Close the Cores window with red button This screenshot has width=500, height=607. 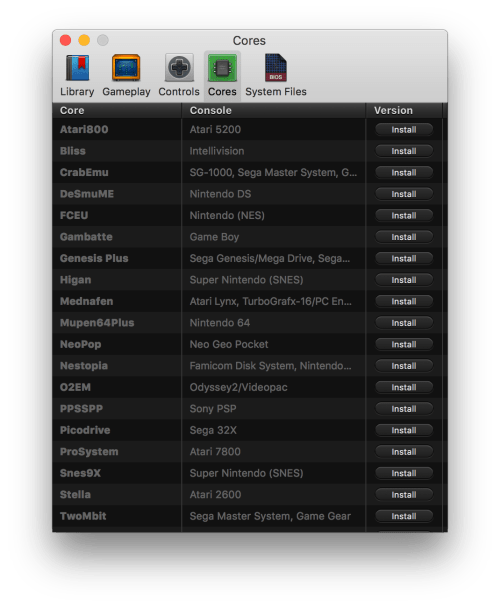pyautogui.click(x=65, y=40)
